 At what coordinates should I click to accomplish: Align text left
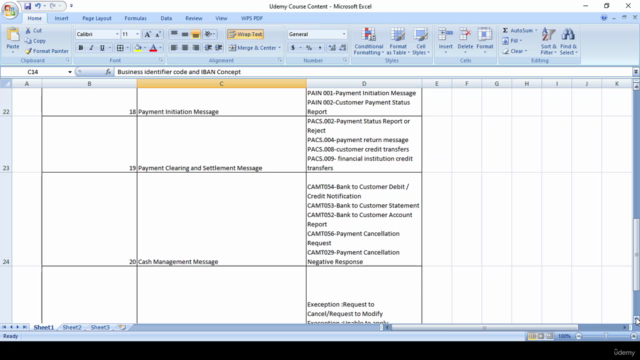pos(174,48)
